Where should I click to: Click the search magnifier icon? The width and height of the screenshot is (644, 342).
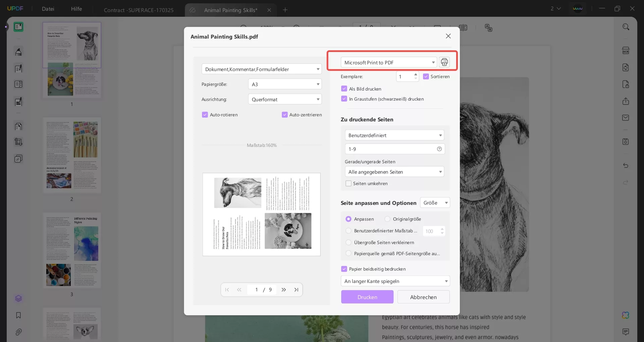coord(626,27)
